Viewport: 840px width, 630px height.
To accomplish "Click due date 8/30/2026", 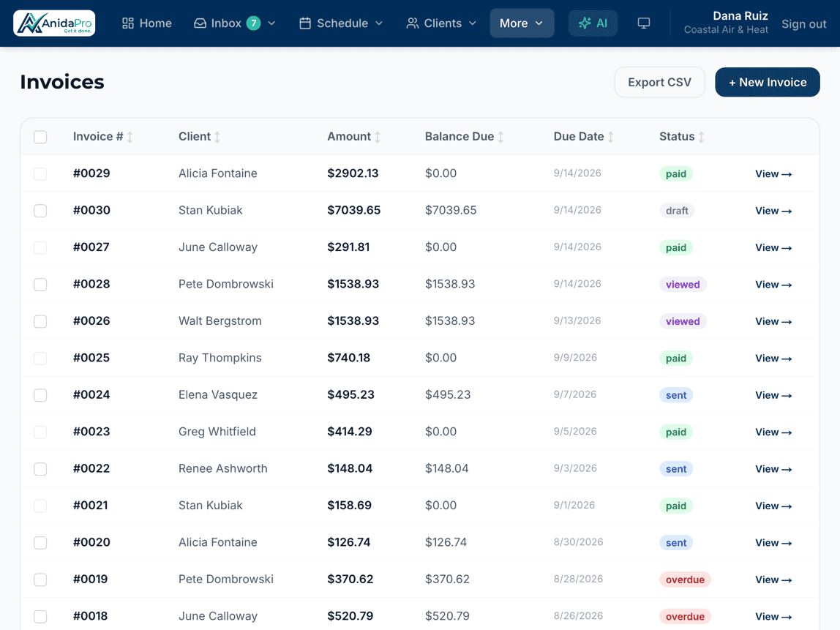I will (x=579, y=541).
